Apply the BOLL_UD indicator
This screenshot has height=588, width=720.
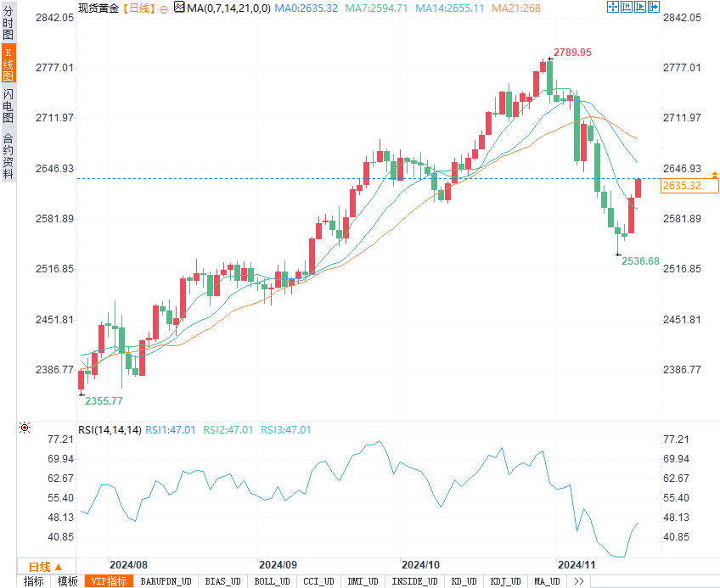tap(271, 581)
